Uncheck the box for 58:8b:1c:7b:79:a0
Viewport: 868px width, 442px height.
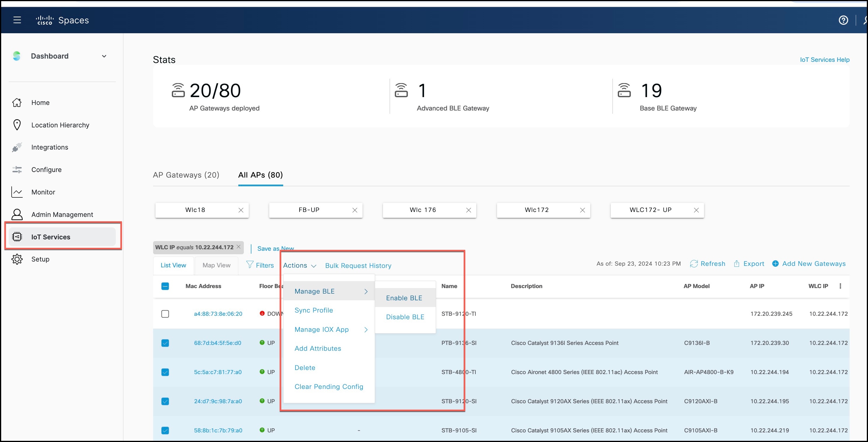coord(165,431)
